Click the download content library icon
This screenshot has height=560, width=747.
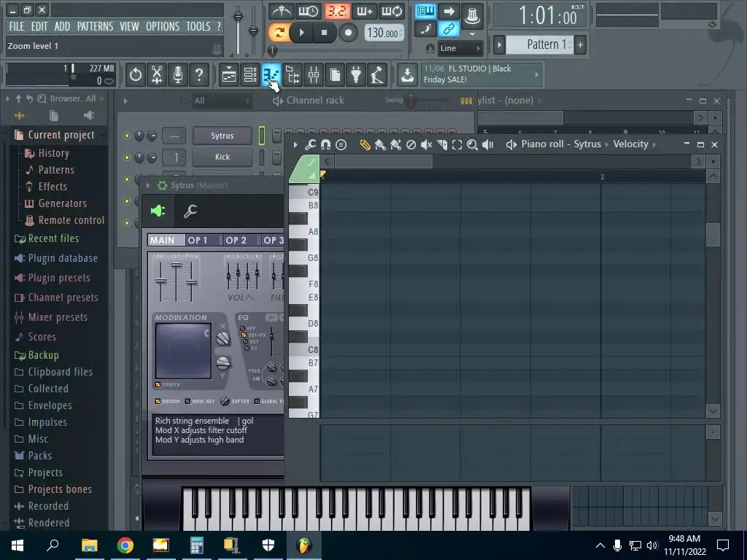pyautogui.click(x=407, y=75)
